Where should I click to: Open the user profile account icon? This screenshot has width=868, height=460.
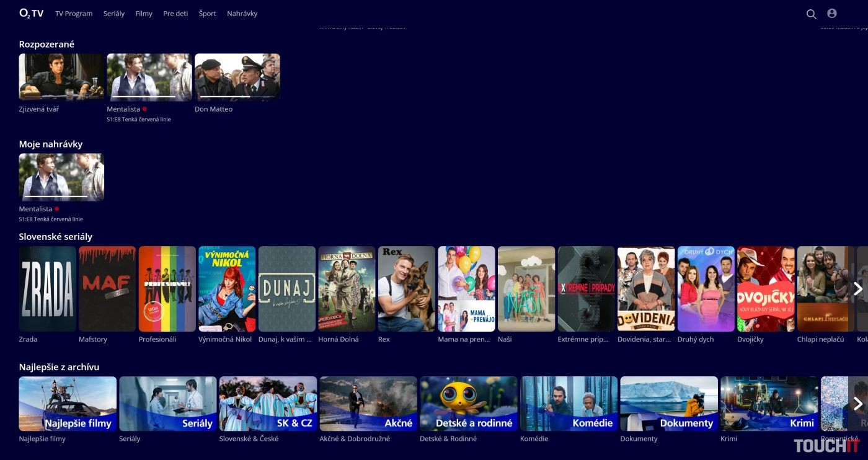(832, 14)
